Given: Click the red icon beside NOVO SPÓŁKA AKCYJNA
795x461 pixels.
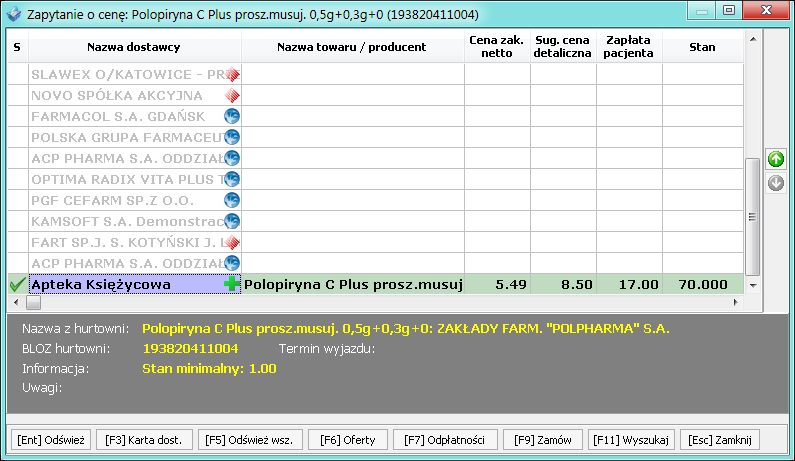Looking at the screenshot, I should [232, 95].
